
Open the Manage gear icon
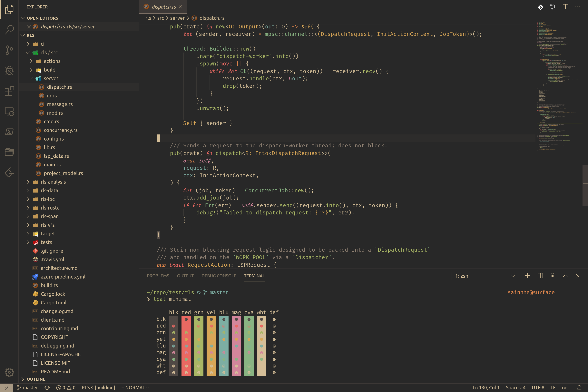(9, 372)
